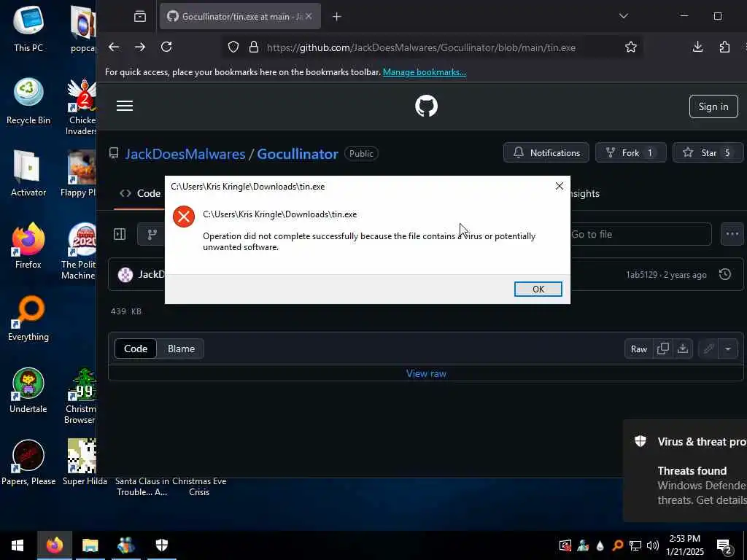
Task: Fork the repository
Action: click(x=630, y=153)
